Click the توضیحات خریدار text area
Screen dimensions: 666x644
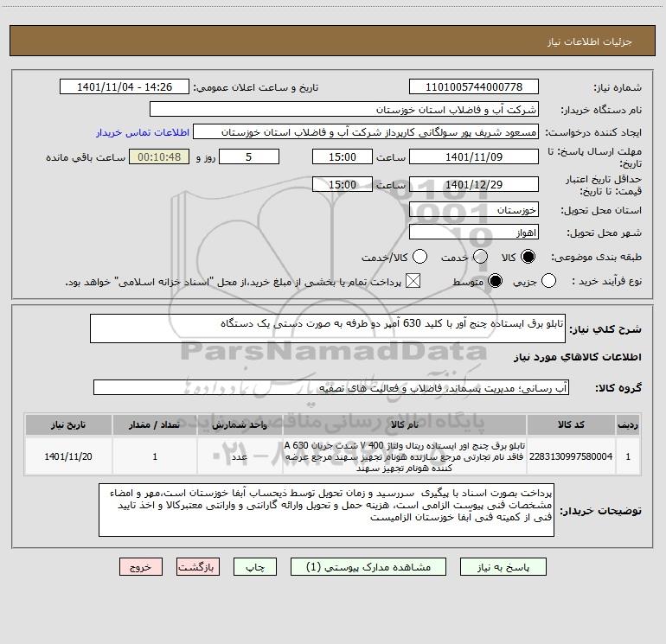tap(326, 510)
